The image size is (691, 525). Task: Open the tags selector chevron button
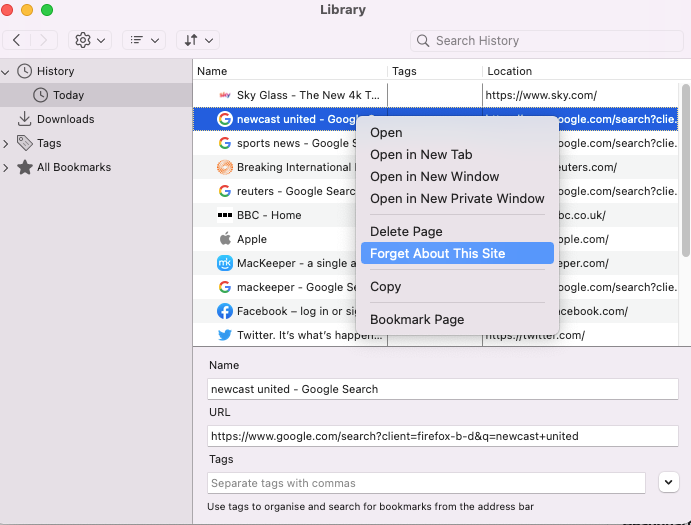[x=669, y=482]
